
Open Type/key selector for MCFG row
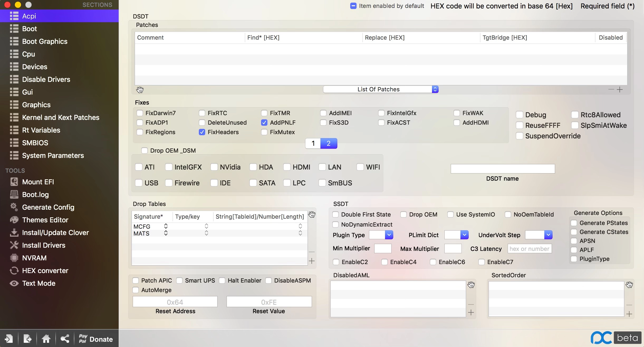coord(206,226)
